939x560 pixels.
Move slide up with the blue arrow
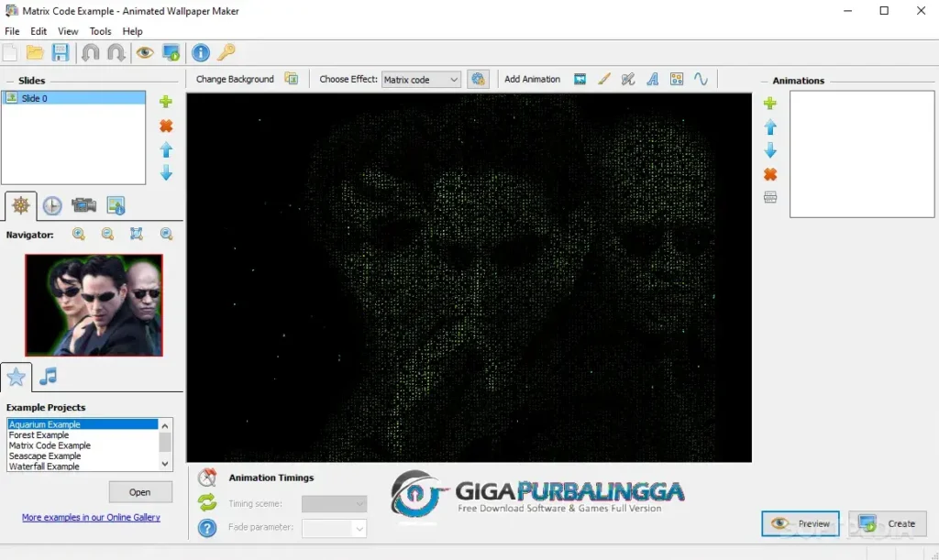pyautogui.click(x=166, y=149)
